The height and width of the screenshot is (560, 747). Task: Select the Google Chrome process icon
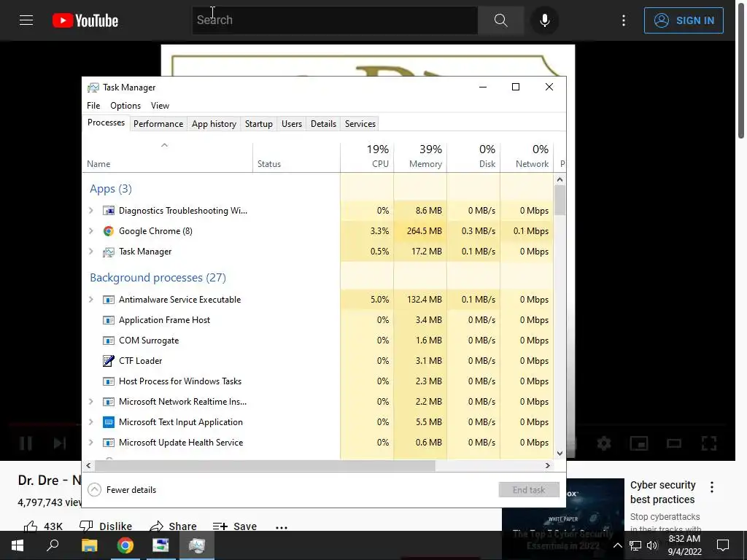pos(109,231)
